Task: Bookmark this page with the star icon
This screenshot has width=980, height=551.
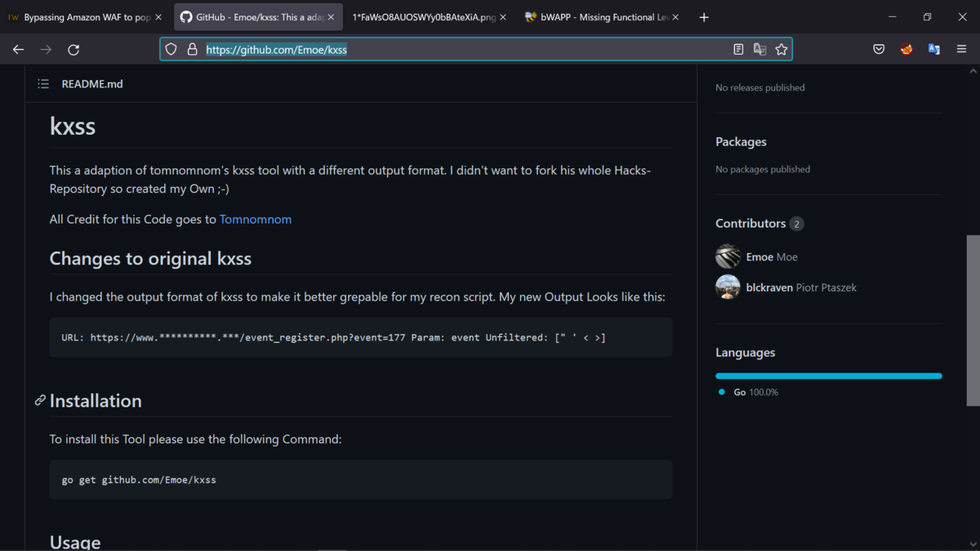Action: [x=782, y=50]
